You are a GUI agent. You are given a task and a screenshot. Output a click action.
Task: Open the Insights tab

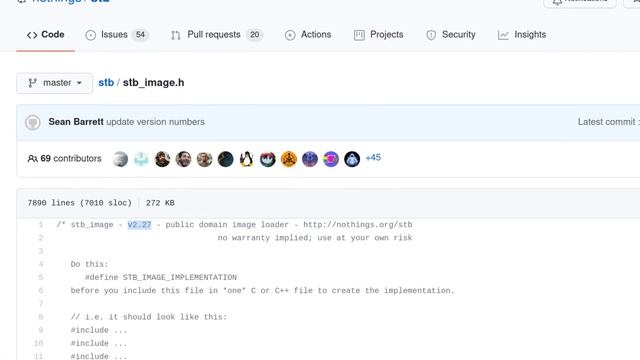[522, 35]
